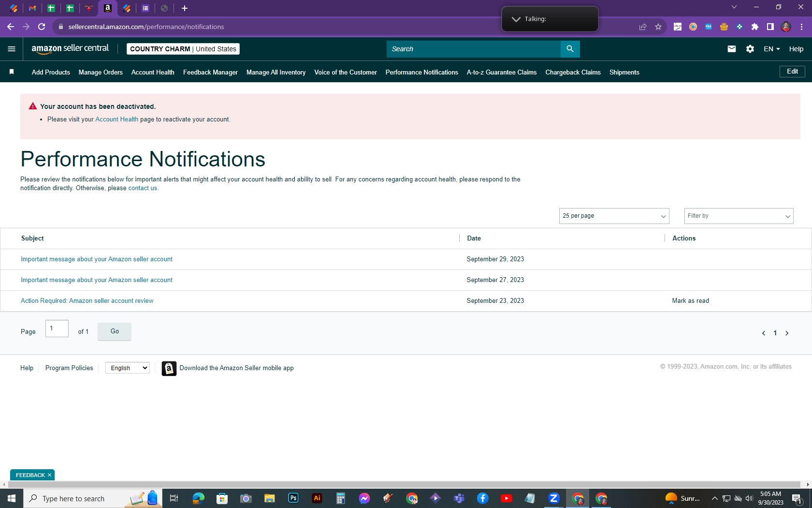Click the search magnifier button
This screenshot has width=812, height=508.
coord(570,49)
